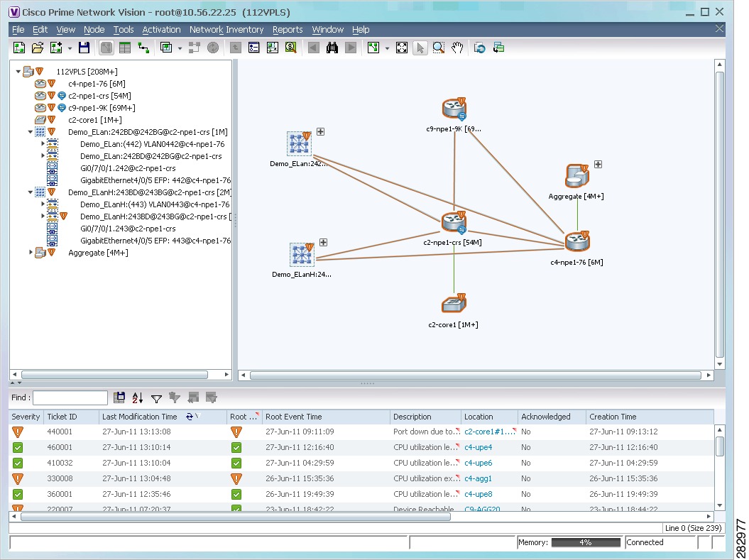The width and height of the screenshot is (749, 560).
Task: Select c4-npe1-76 [6M] in the tree
Action: point(97,84)
